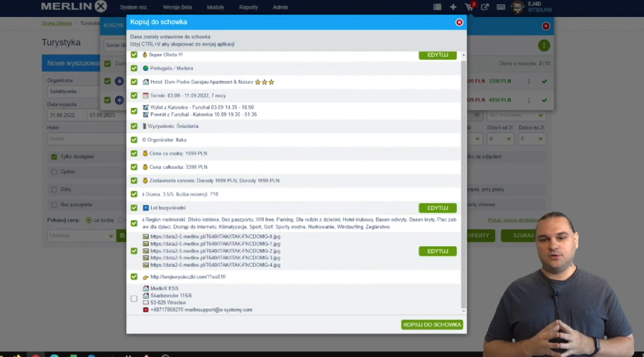Click the dialog list scrollbar track
The width and height of the screenshot is (644, 357).
[464, 183]
